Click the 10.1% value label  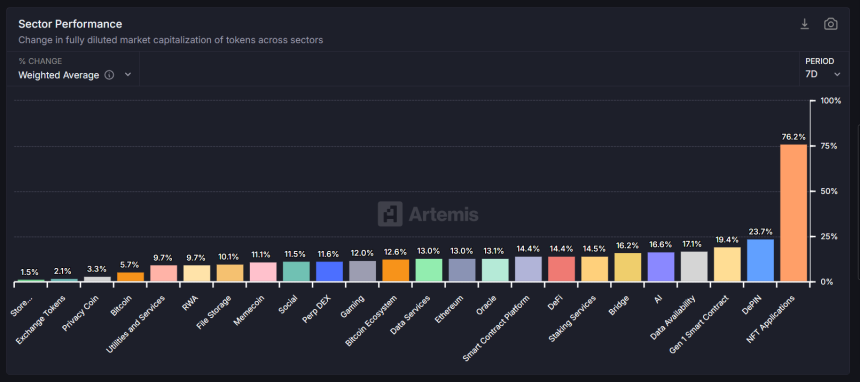pos(230,256)
